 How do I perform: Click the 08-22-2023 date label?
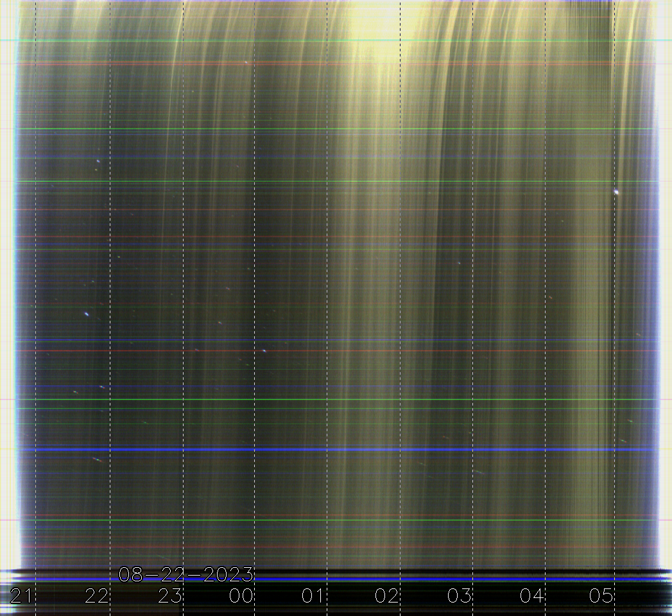click(185, 574)
